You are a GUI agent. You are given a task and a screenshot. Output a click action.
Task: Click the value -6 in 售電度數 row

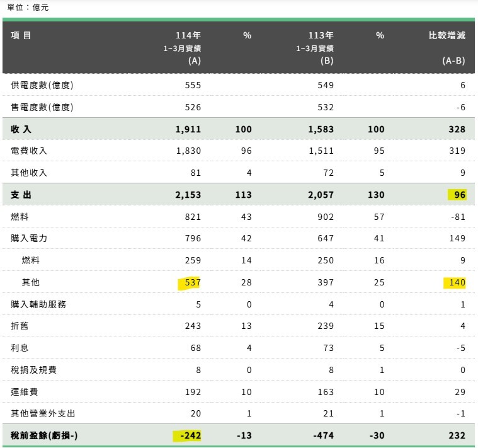click(x=461, y=107)
